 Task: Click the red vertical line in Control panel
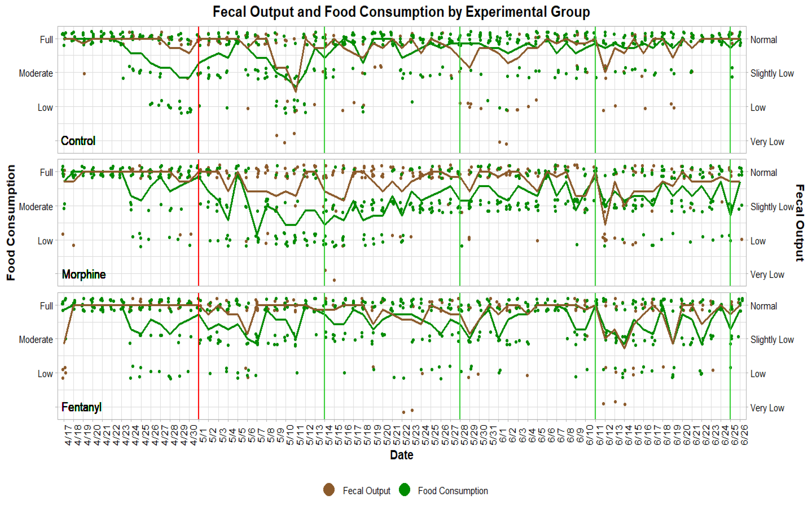coord(199,89)
